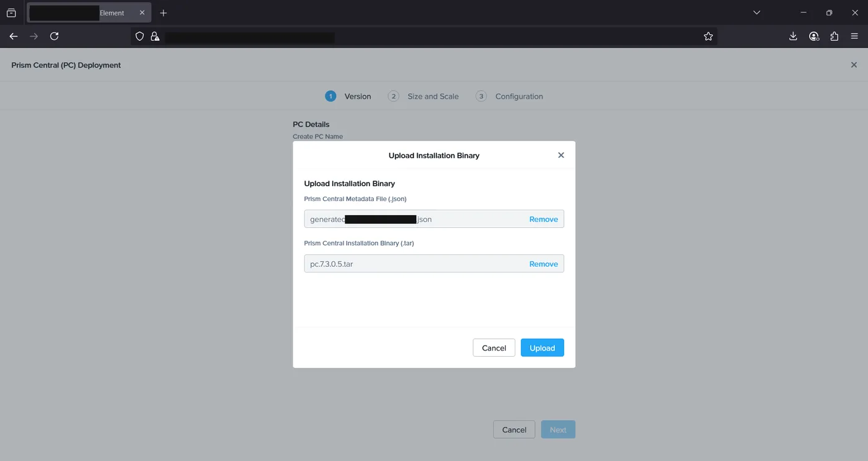Select the Version step
Viewport: 868px width, 461px height.
348,96
